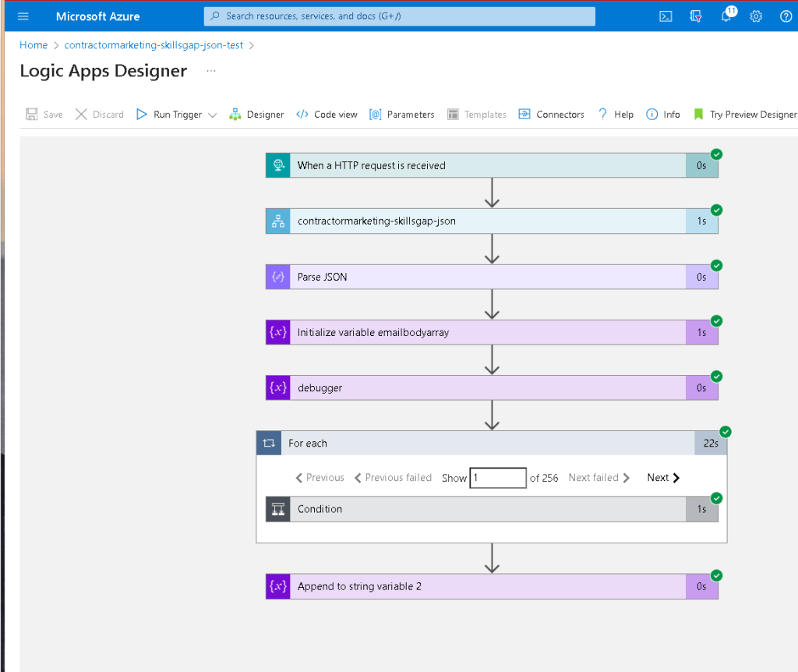The height and width of the screenshot is (672, 798).
Task: Switch to the Designer view
Action: [x=256, y=114]
